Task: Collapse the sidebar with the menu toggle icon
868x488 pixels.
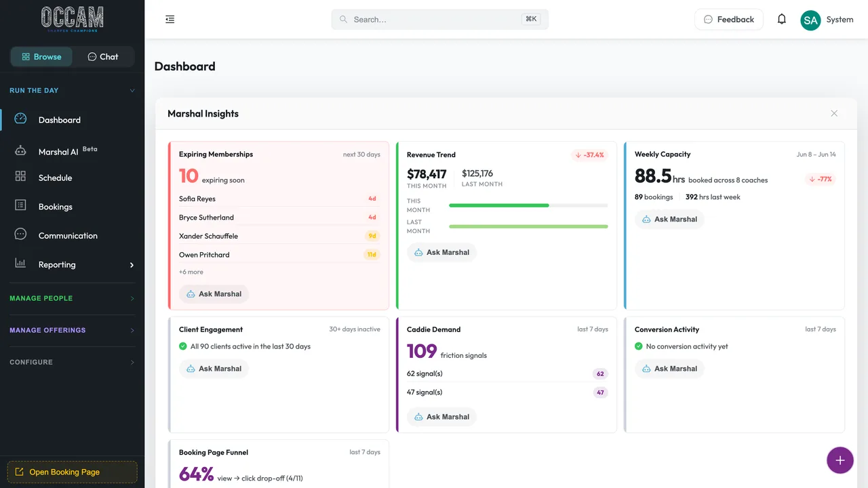Action: coord(170,20)
